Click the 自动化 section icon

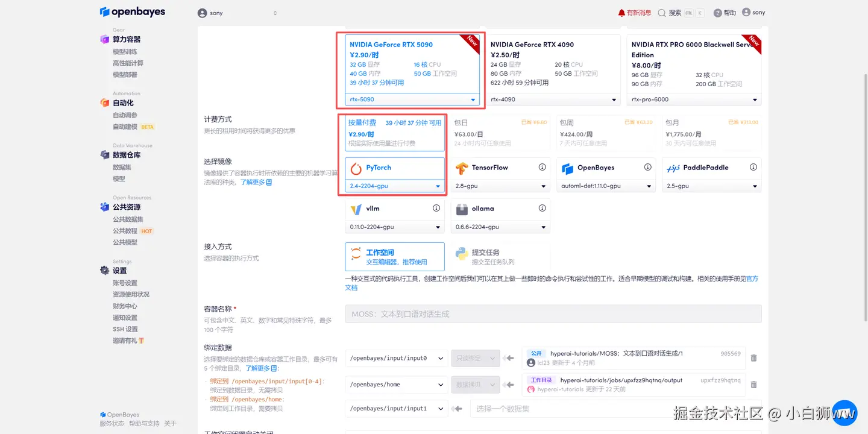coord(105,103)
